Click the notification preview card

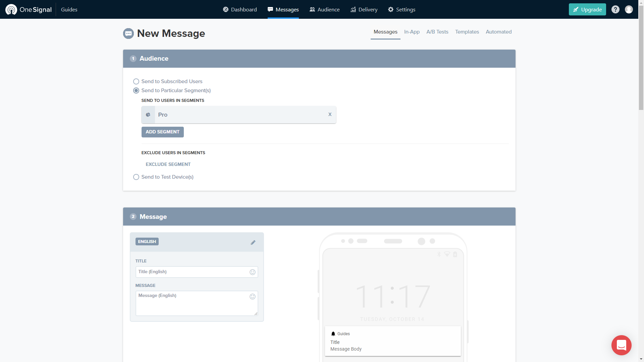(393, 341)
